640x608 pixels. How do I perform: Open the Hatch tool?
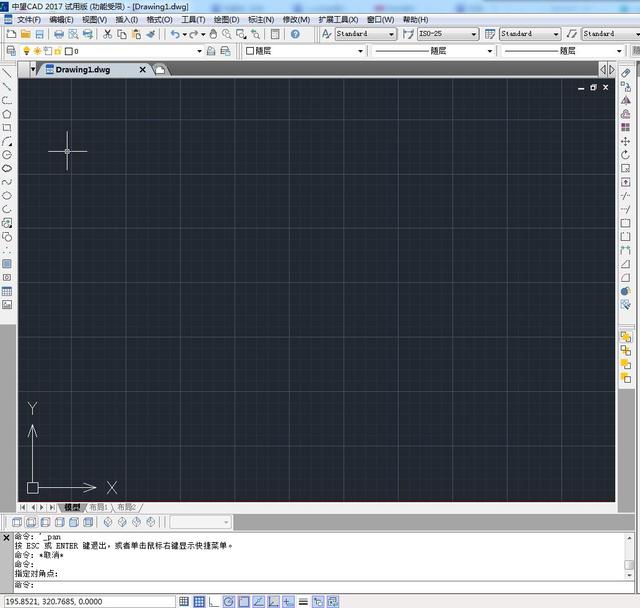point(7,264)
